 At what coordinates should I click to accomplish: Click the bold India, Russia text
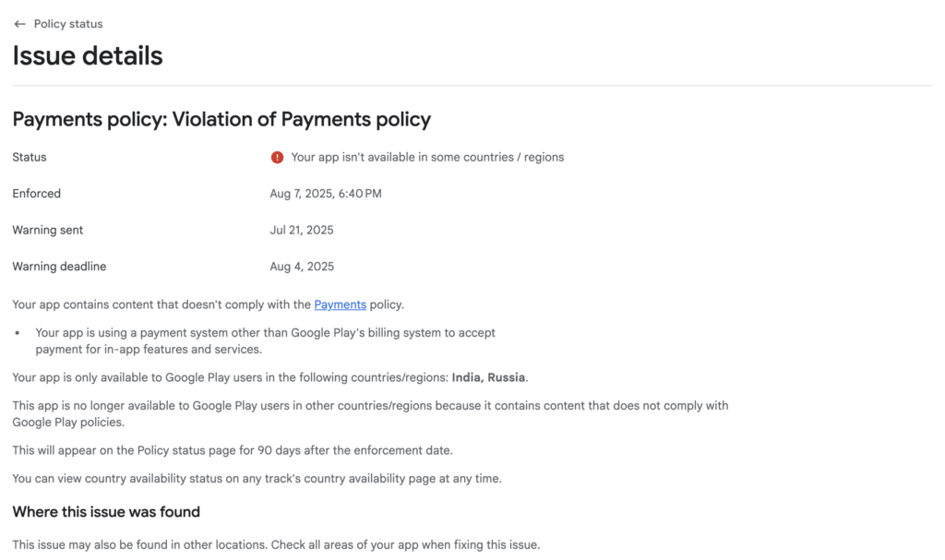click(x=488, y=377)
